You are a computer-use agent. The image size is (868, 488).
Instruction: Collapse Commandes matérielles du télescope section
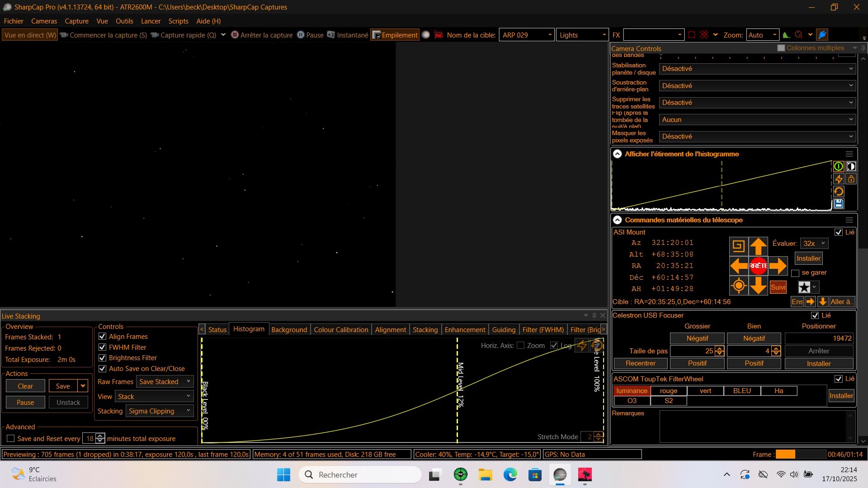tap(617, 220)
